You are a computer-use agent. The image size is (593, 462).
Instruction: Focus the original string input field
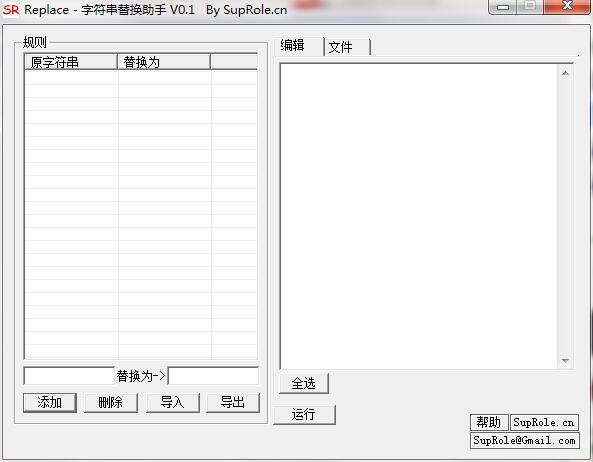69,376
